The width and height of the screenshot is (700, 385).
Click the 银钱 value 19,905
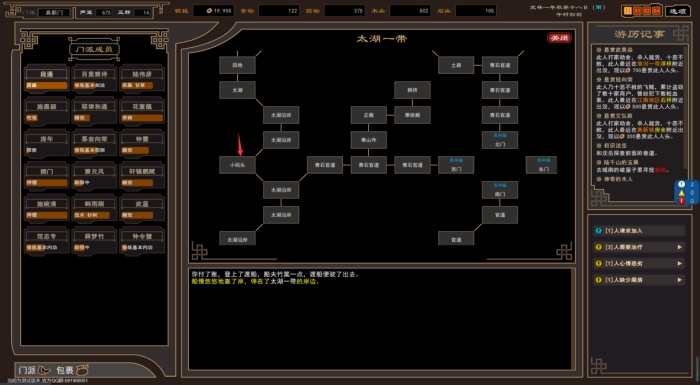pos(213,11)
